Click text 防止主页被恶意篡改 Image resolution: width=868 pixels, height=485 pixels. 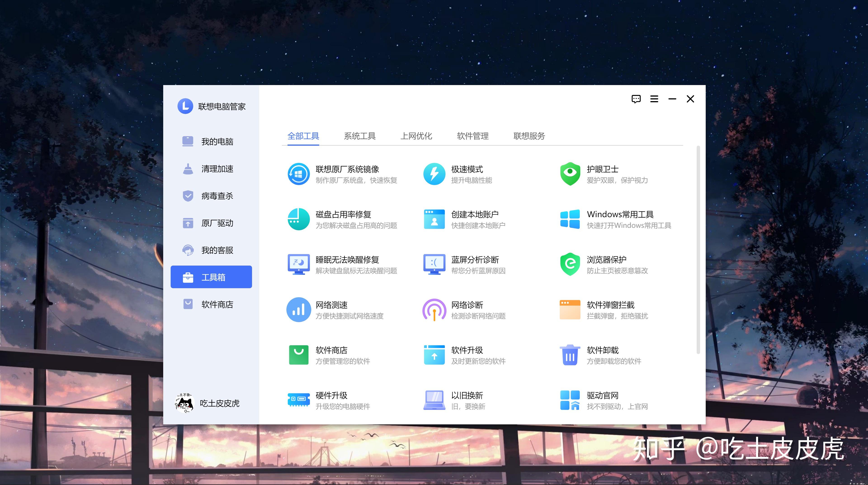click(x=617, y=271)
